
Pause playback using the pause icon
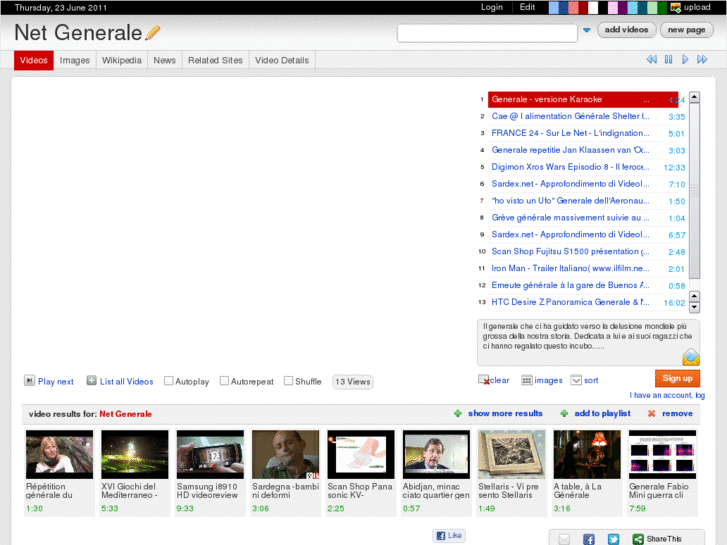668,59
